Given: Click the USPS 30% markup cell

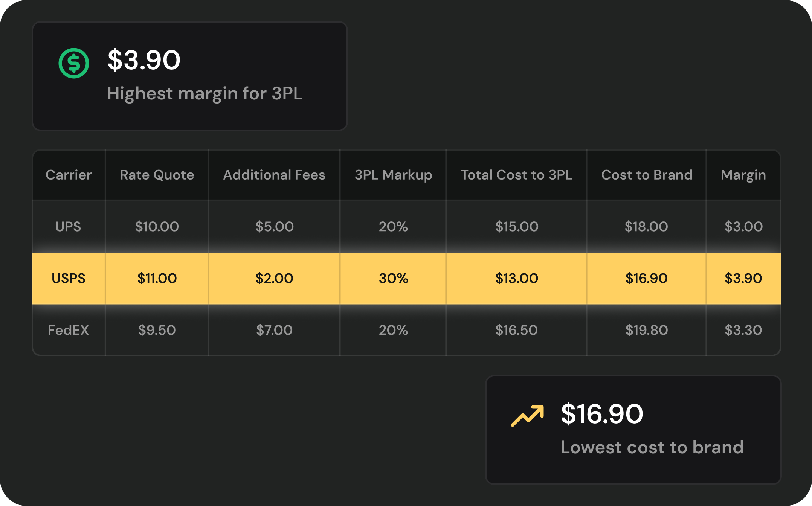Looking at the screenshot, I should (393, 278).
